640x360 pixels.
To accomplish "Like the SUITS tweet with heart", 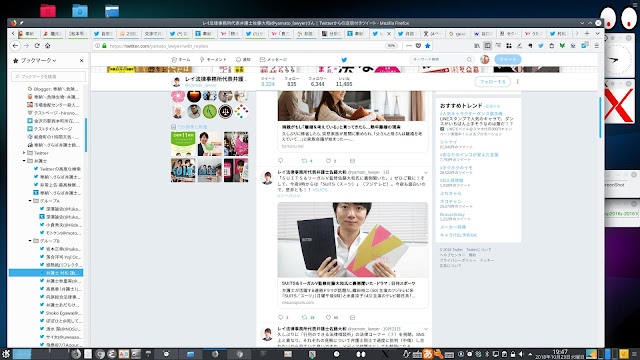I will [x=329, y=317].
